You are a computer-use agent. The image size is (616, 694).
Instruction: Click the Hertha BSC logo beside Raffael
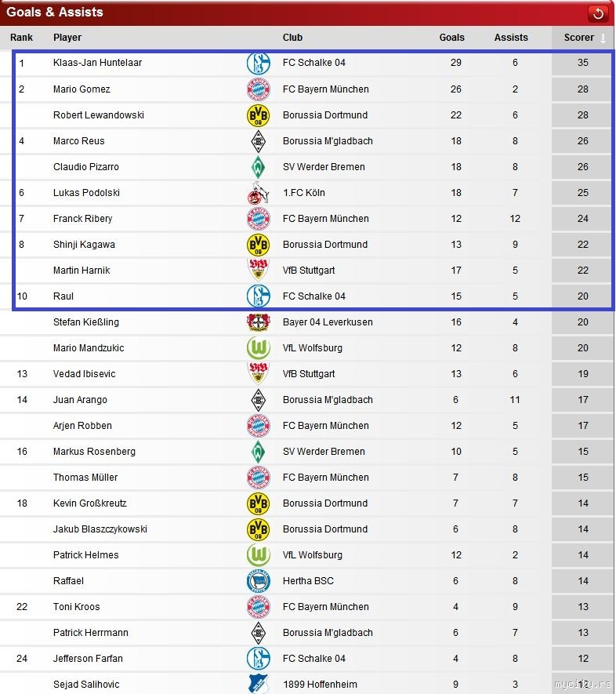tap(258, 581)
